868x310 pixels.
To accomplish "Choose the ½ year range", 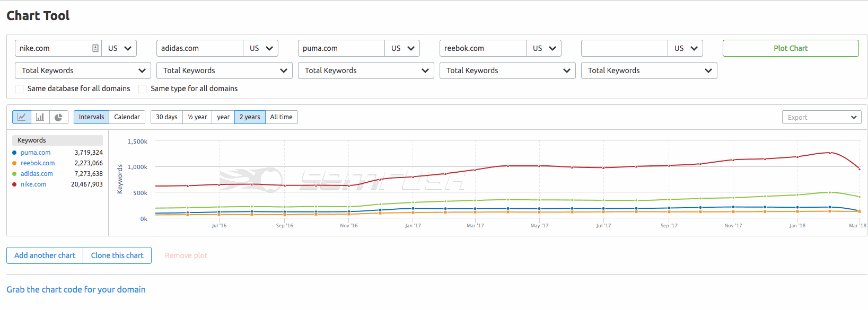I will pyautogui.click(x=197, y=117).
